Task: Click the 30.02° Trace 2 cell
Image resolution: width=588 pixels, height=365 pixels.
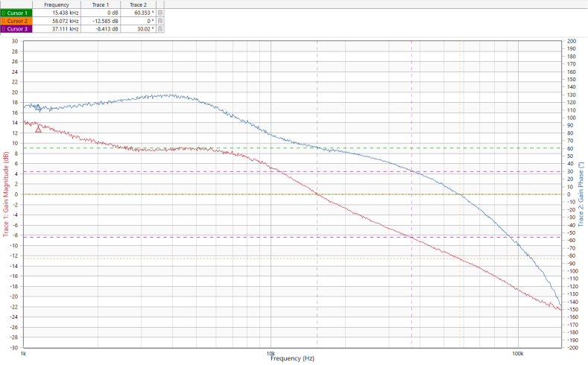Action: tap(139, 29)
